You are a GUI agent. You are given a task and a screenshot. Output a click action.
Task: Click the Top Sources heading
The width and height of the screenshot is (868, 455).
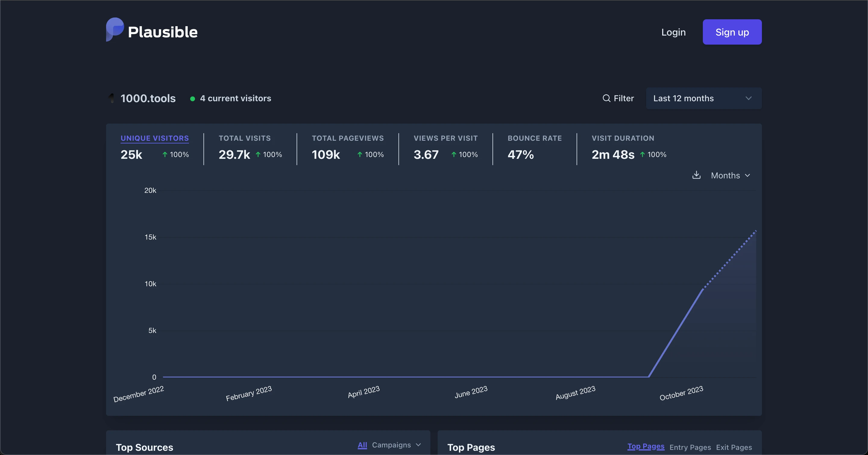click(x=145, y=447)
